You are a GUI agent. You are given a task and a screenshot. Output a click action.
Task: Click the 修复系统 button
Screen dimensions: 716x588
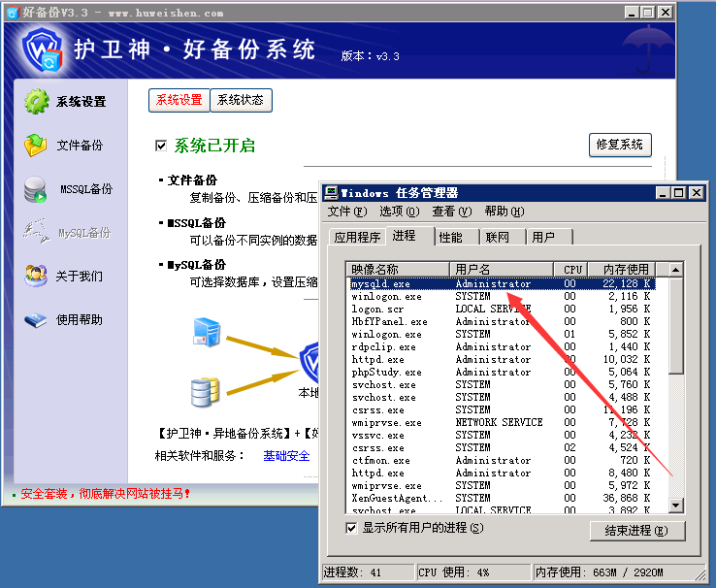point(620,145)
